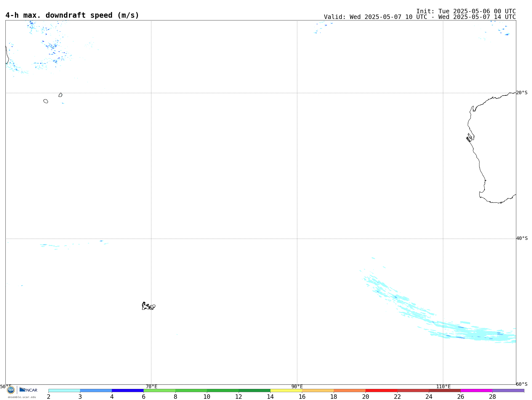532x400 pixels.
Task: Click the 'Valid: Wed 2025-05-07 10 UTC' line
Action: 420,17
